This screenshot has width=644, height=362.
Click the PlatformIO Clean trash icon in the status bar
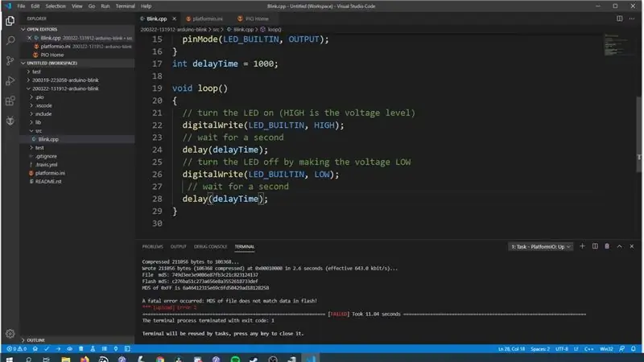coord(81,349)
